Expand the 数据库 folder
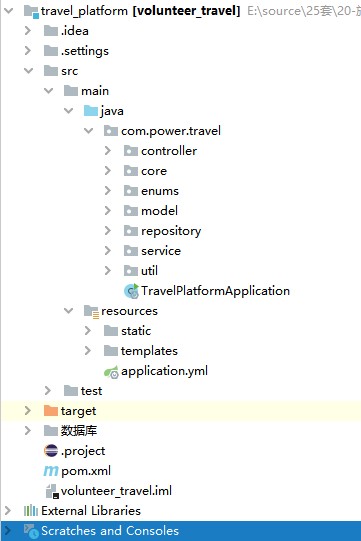The image size is (361, 541). [28, 431]
